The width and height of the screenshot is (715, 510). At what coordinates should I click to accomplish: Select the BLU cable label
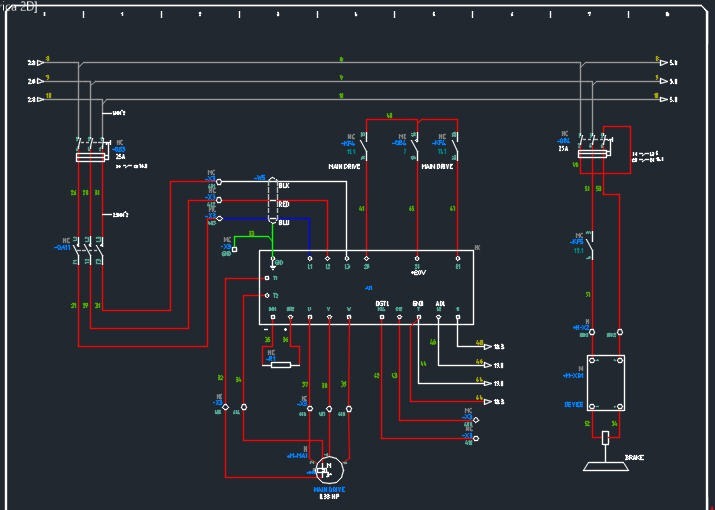click(x=284, y=222)
